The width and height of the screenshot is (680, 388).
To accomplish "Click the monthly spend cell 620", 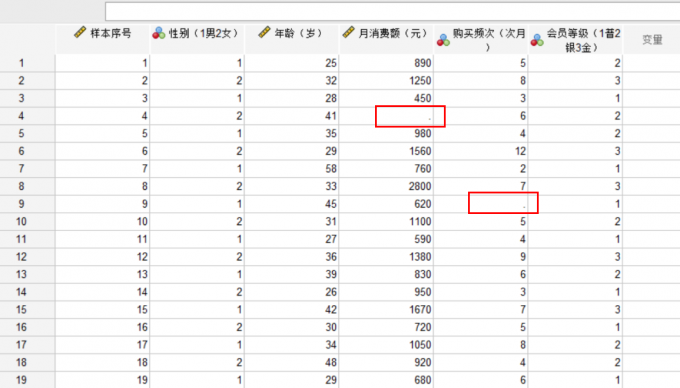I will pos(386,204).
